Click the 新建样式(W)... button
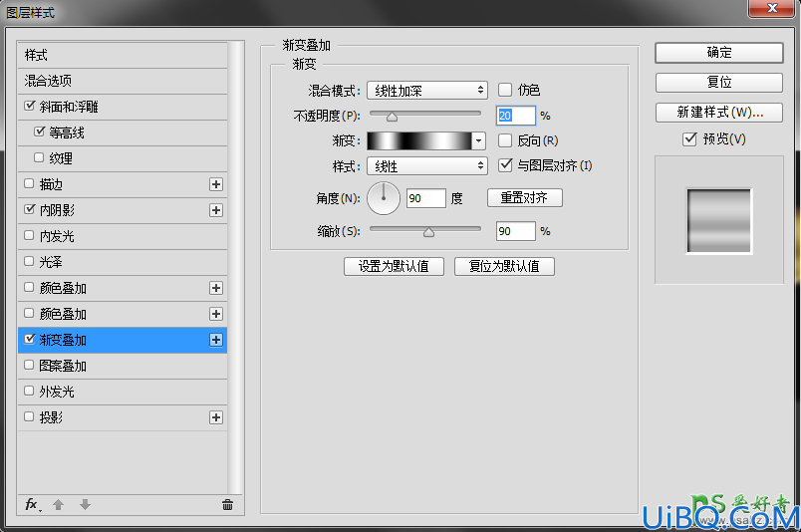Viewport: 801px width, 532px height. 718,113
